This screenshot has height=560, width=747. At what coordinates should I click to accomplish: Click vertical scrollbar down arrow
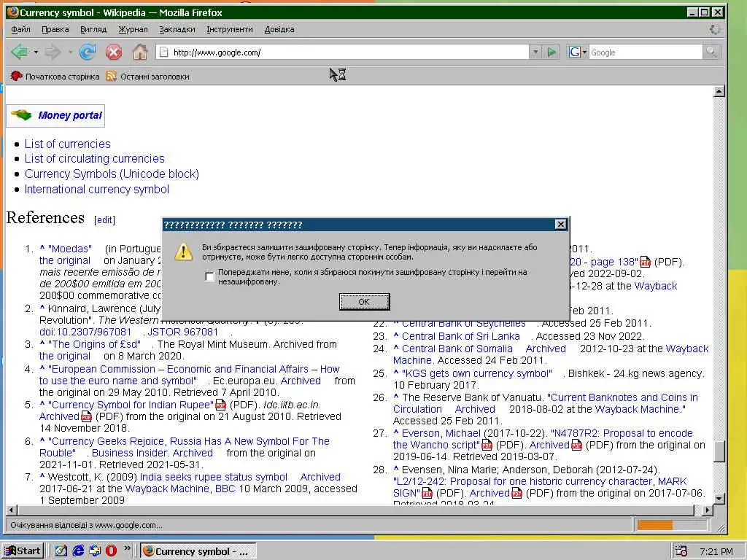(719, 499)
